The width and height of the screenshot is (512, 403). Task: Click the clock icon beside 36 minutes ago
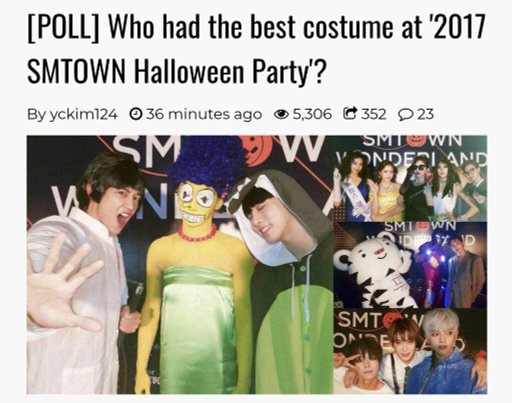135,114
